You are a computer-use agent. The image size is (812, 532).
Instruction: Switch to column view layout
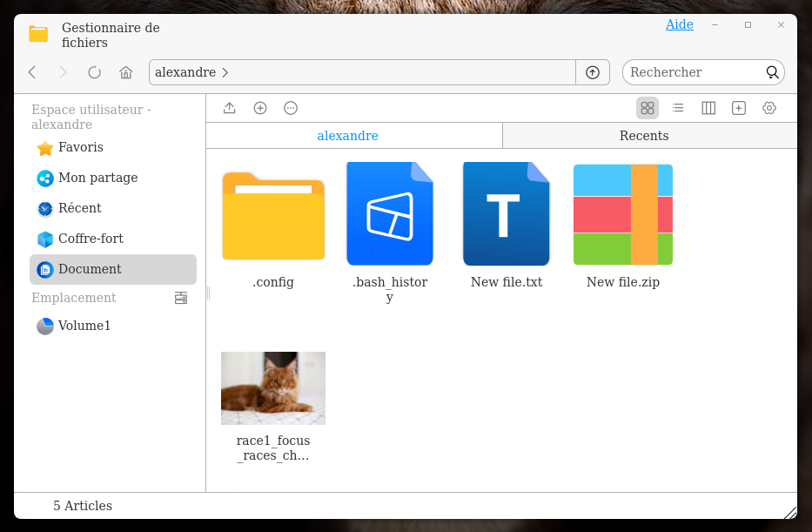pyautogui.click(x=708, y=108)
